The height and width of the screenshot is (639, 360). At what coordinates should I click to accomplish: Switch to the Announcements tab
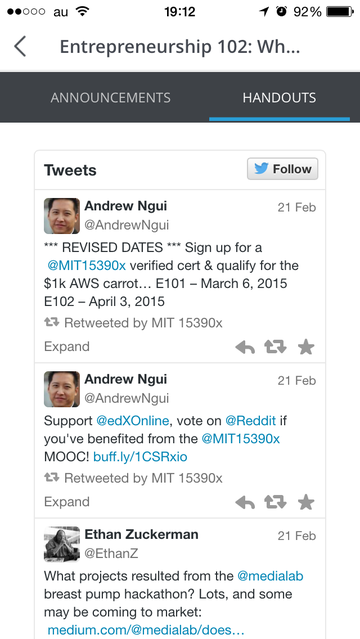point(110,98)
